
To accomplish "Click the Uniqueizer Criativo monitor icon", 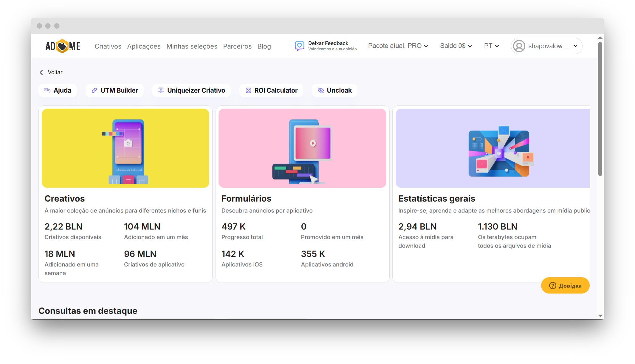I will 161,90.
